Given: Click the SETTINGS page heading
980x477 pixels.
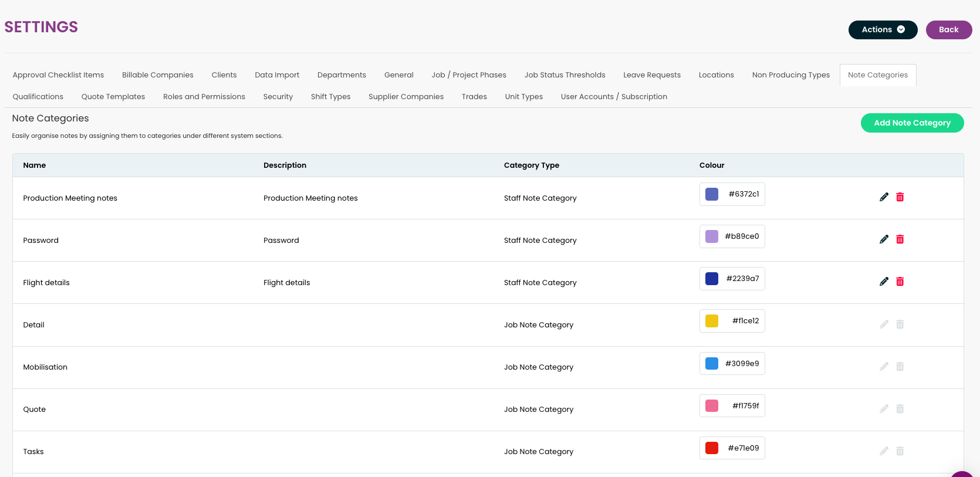Looking at the screenshot, I should coord(41,27).
